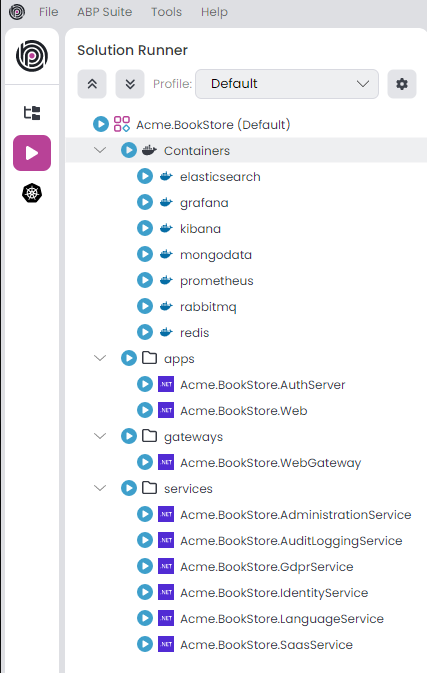Select the Solution Runner sidebar icon
427x673 pixels.
(x=32, y=153)
